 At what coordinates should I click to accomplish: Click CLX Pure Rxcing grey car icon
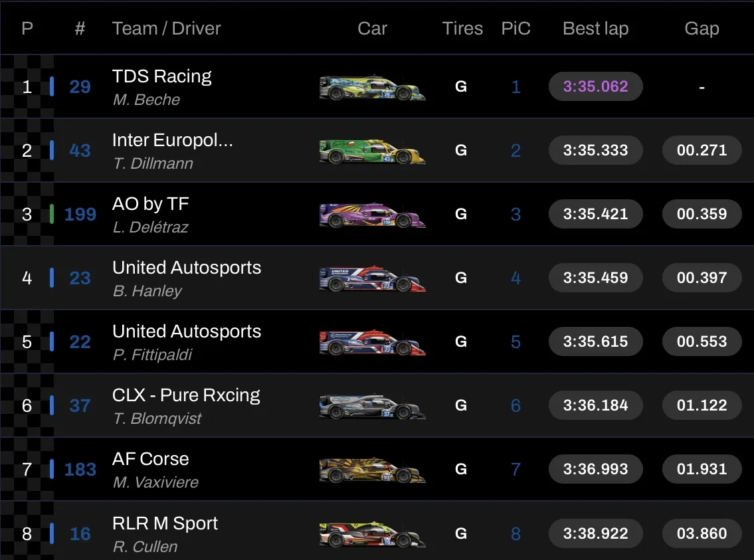tap(372, 407)
